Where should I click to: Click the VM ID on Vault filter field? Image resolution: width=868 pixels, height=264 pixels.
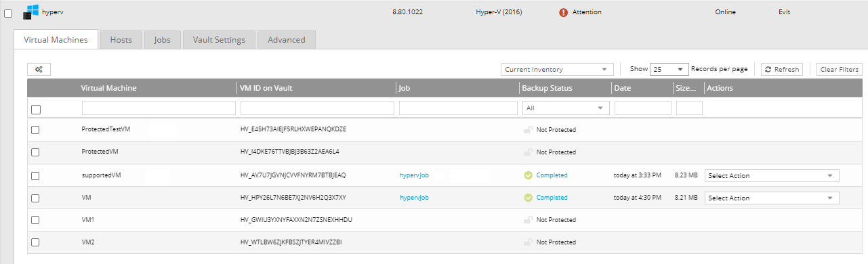[x=317, y=108]
